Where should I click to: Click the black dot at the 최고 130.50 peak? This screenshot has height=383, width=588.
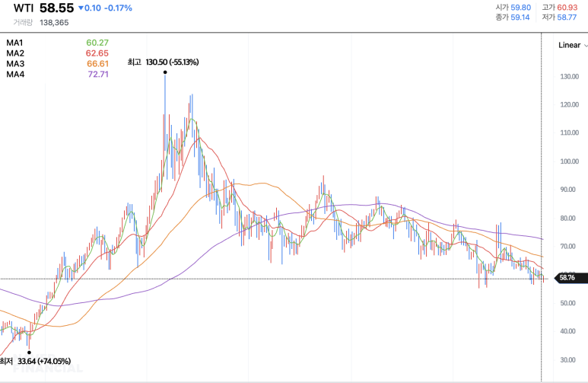coord(165,72)
